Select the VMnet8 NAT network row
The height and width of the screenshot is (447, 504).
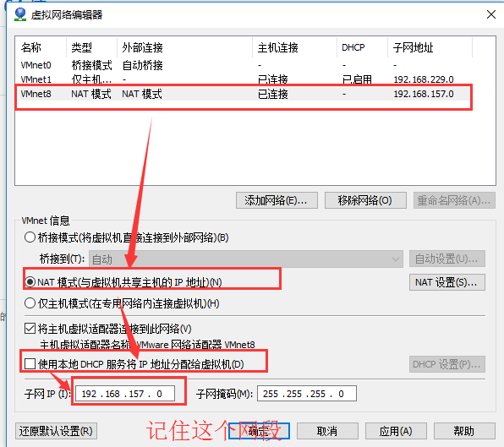244,94
